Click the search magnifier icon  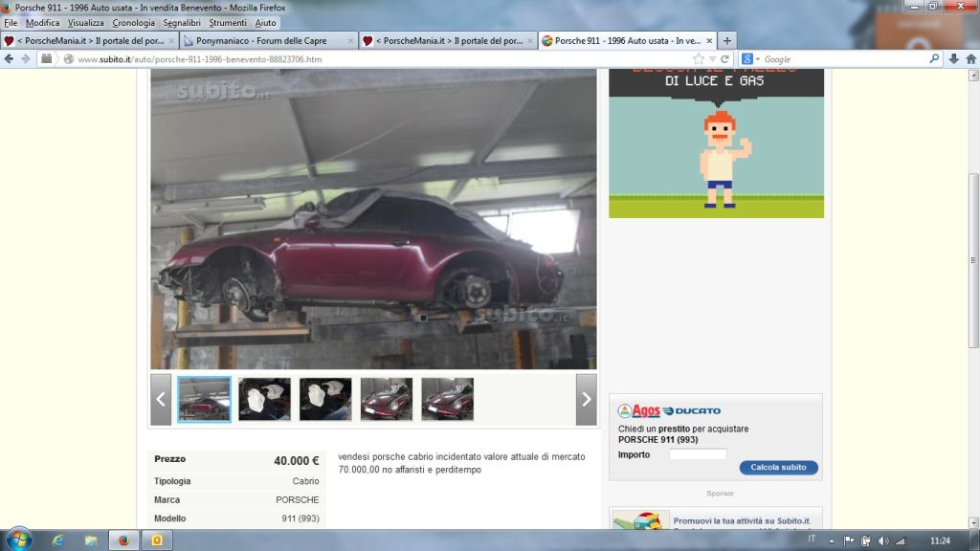[934, 58]
